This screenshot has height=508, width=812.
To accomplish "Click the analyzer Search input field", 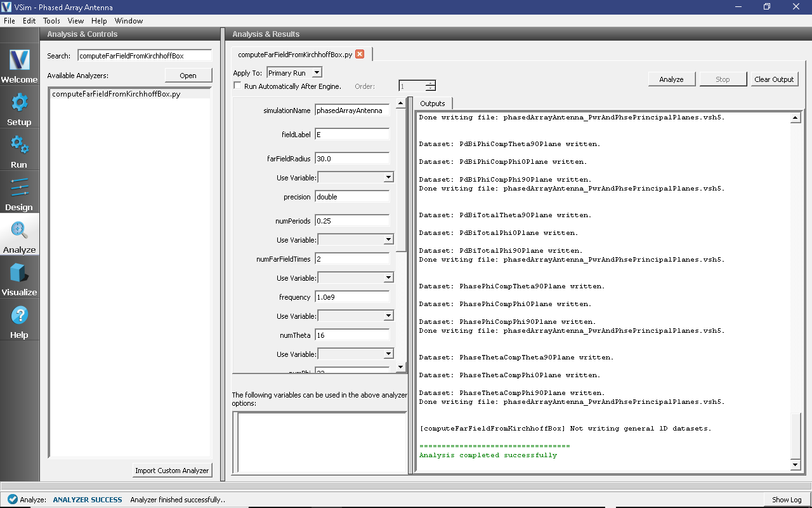I will [144, 56].
